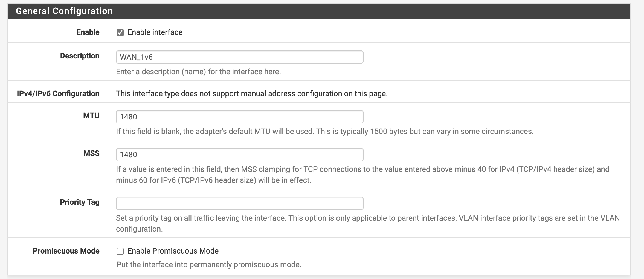Focus the empty Priority Tag field
Image resolution: width=644 pixels, height=279 pixels.
tap(239, 203)
